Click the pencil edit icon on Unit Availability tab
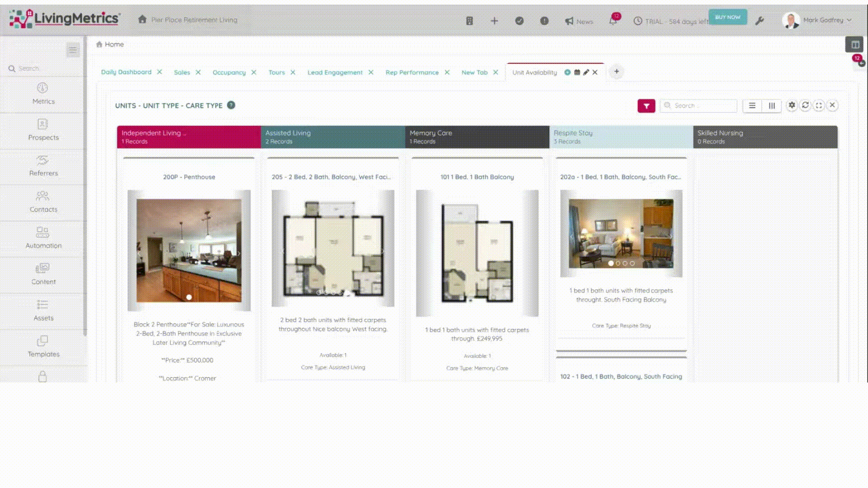Viewport: 868px width, 488px height. pos(586,72)
